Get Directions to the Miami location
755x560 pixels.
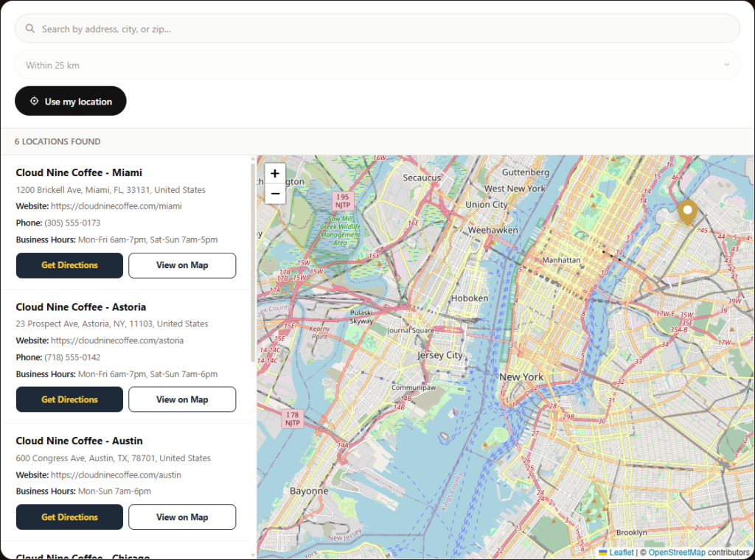click(x=69, y=265)
